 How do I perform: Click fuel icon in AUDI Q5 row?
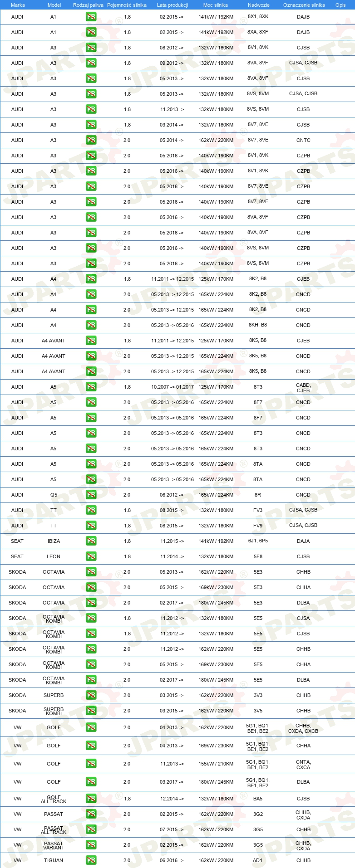(91, 495)
